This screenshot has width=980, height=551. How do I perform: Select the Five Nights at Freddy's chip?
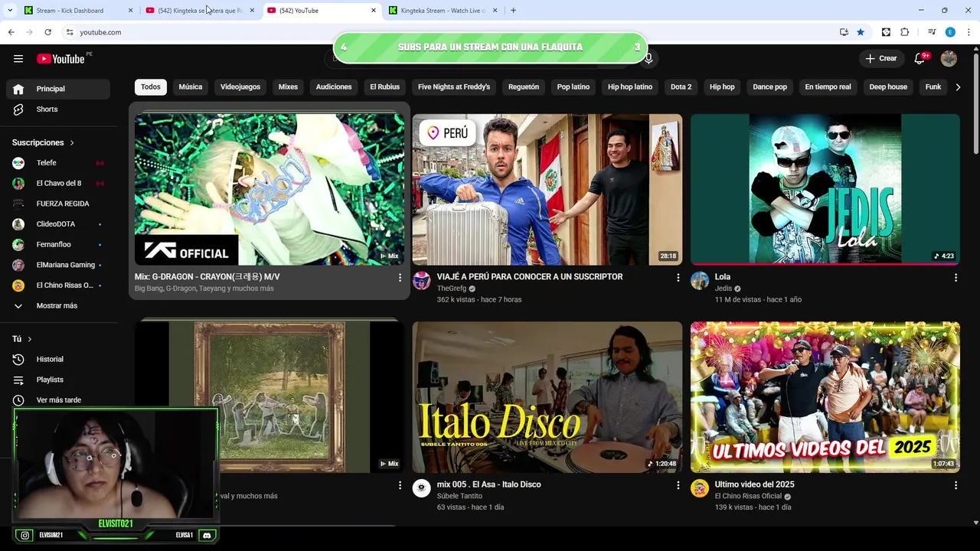pyautogui.click(x=454, y=87)
